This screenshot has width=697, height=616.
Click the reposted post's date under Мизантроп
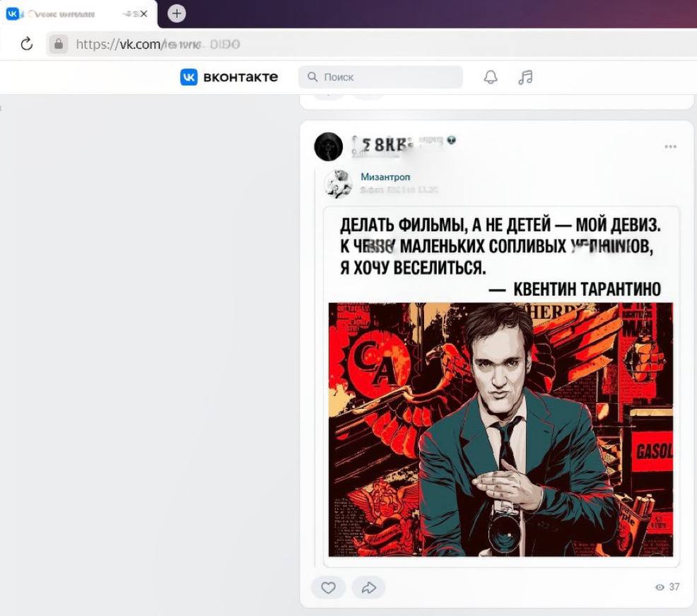(x=399, y=190)
